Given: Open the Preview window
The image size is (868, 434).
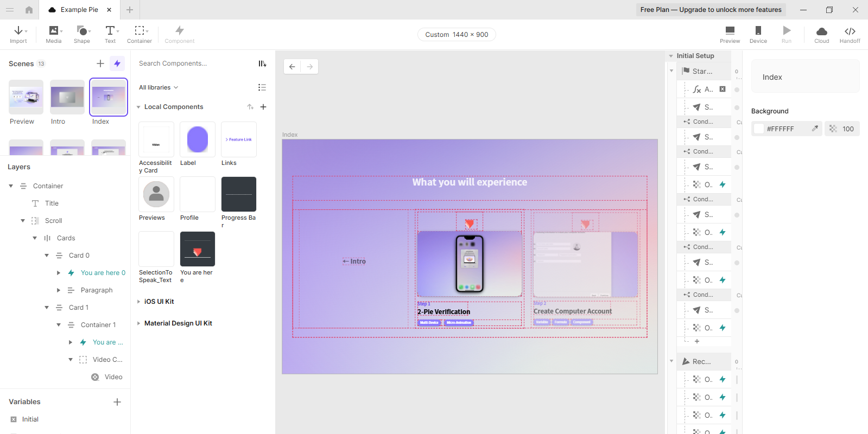Looking at the screenshot, I should point(730,34).
